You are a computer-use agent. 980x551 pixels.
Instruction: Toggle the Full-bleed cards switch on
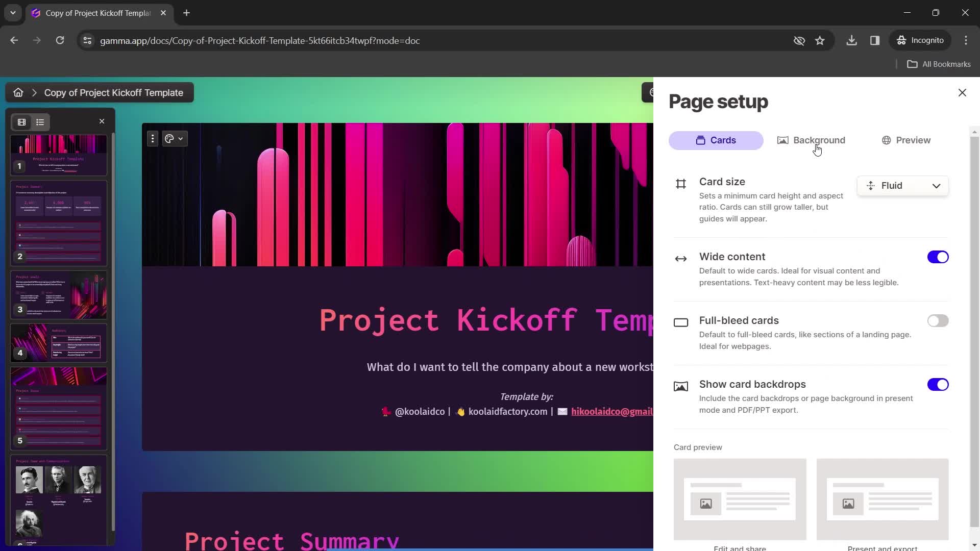click(x=938, y=321)
